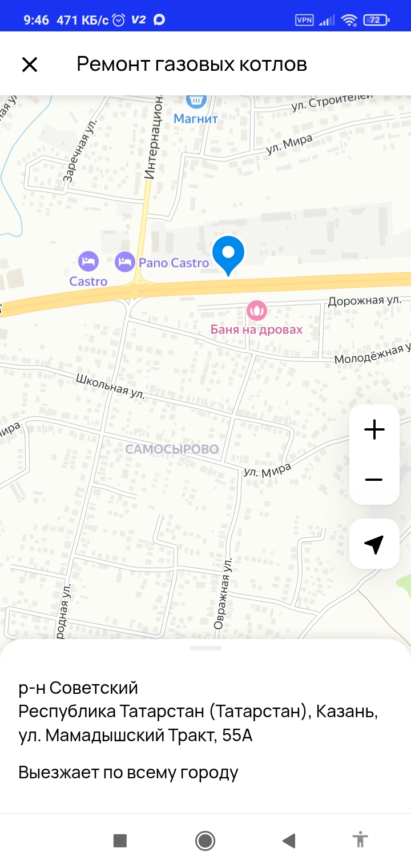The height and width of the screenshot is (868, 411).
Task: Expand the bottom sheet drag handle
Action: (x=205, y=648)
